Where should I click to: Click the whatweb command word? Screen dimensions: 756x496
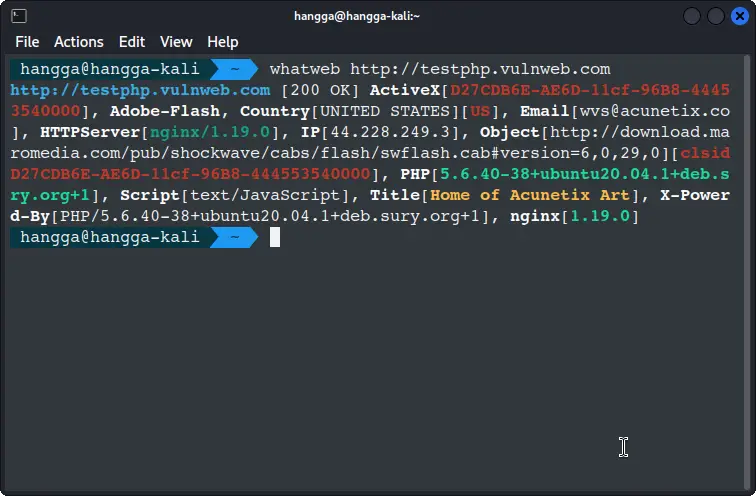coord(304,69)
